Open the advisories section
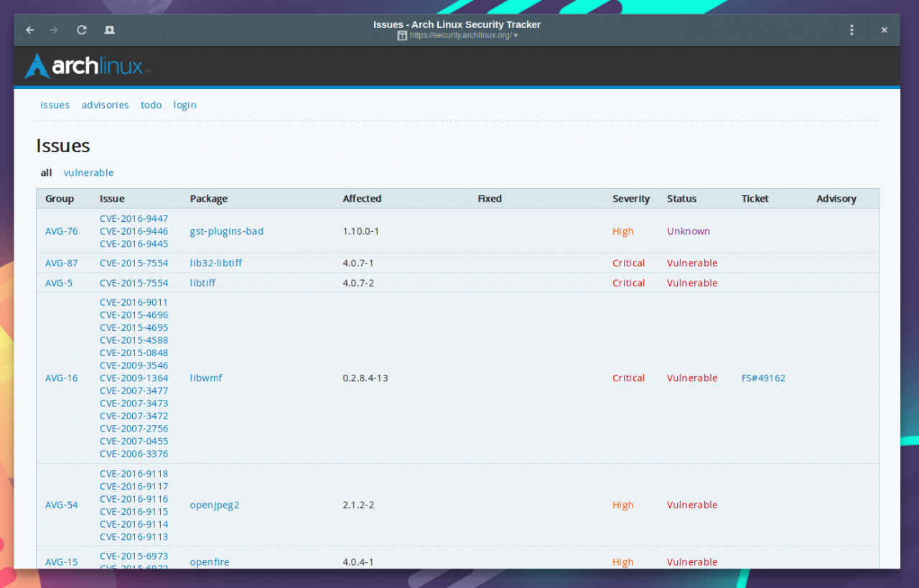 pos(105,105)
